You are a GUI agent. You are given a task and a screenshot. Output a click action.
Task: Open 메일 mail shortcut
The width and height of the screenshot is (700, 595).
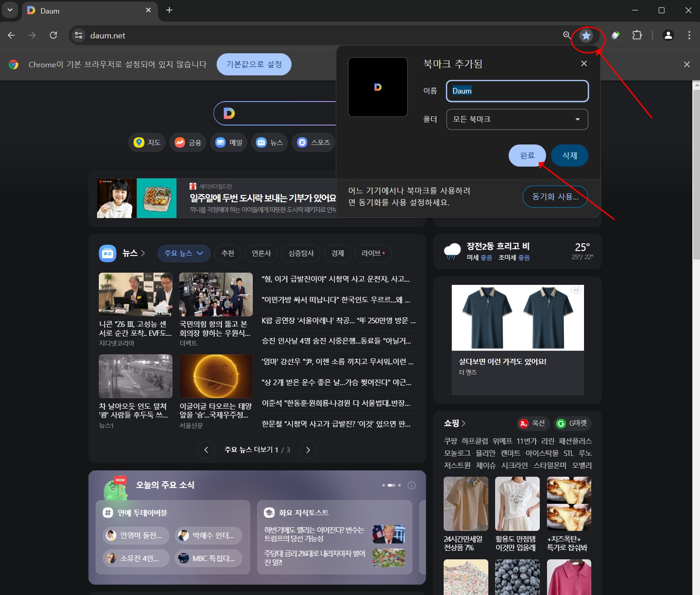(229, 143)
